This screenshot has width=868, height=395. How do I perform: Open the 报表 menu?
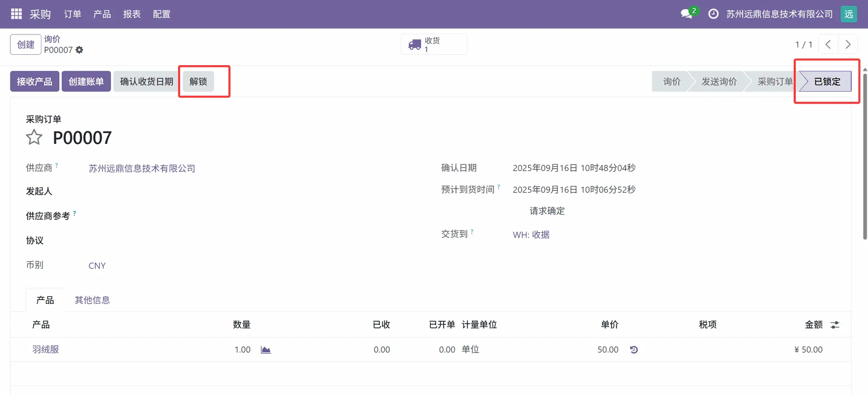pos(132,14)
